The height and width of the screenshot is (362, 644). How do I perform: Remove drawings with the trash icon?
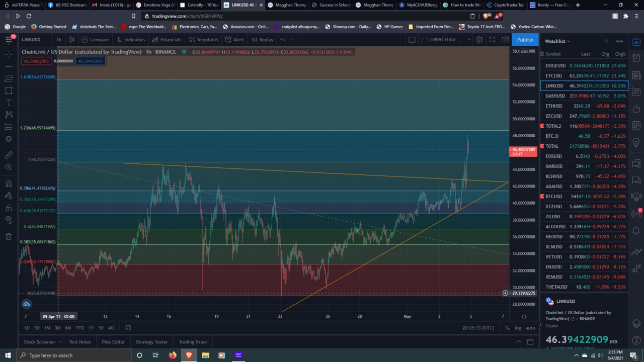[9, 236]
